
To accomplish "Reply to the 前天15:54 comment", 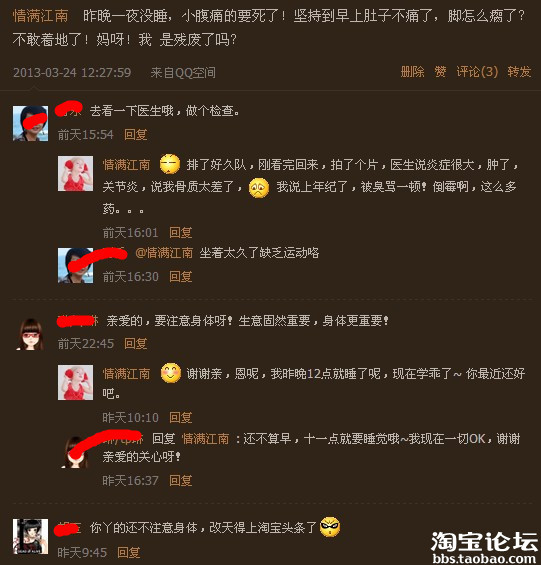I will pos(136,135).
